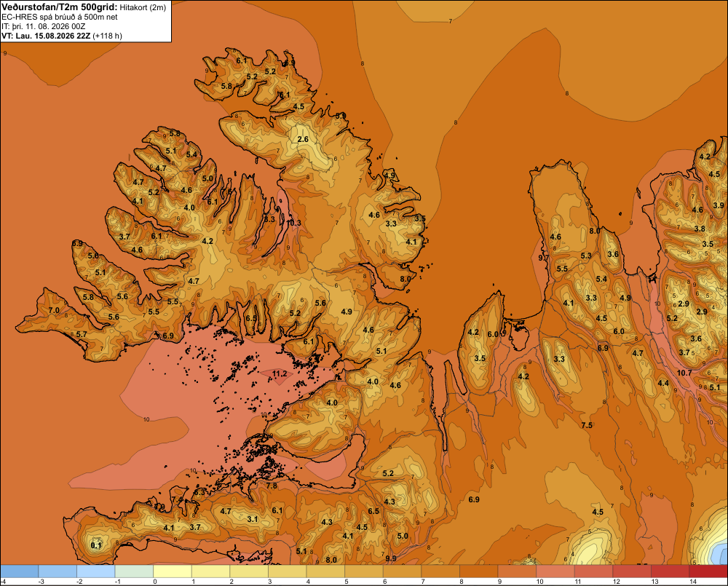728x586 pixels.
Task: Select the 7.5 temperature label in the lowlands
Action: [587, 425]
